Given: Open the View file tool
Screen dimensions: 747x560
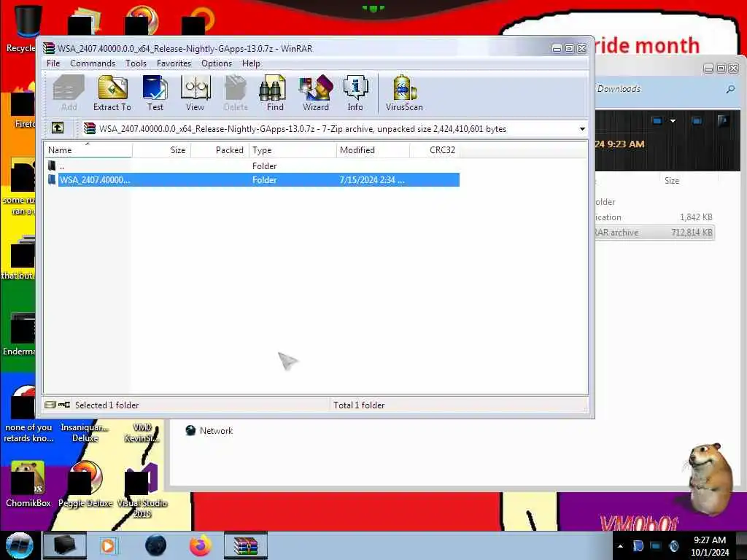Looking at the screenshot, I should [196, 93].
